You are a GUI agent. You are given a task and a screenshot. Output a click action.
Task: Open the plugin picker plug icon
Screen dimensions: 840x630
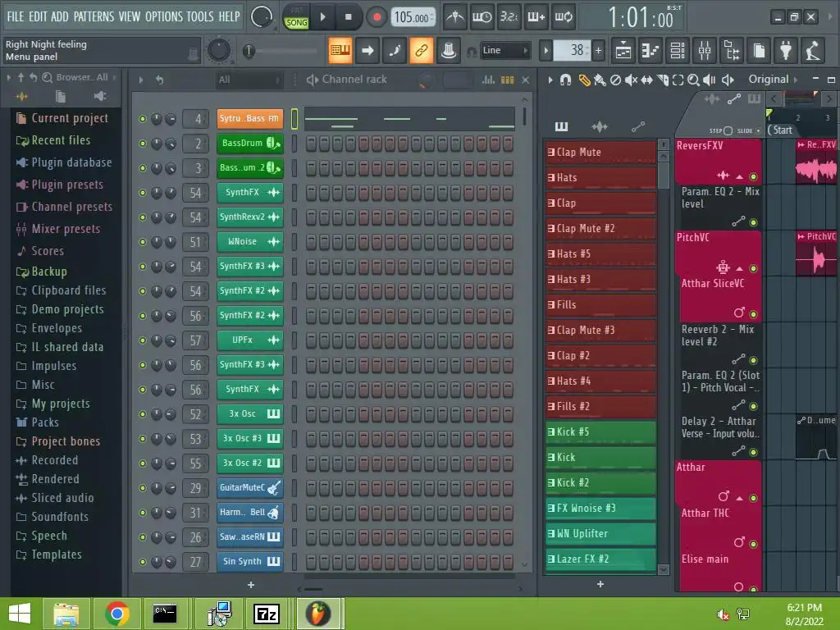click(x=786, y=51)
